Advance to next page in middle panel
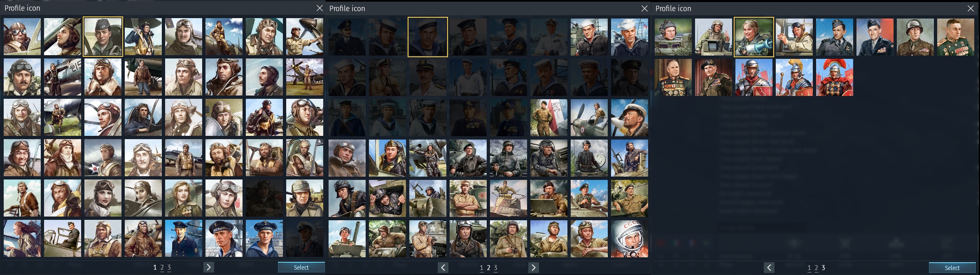The height and width of the screenshot is (275, 980). pyautogui.click(x=533, y=268)
